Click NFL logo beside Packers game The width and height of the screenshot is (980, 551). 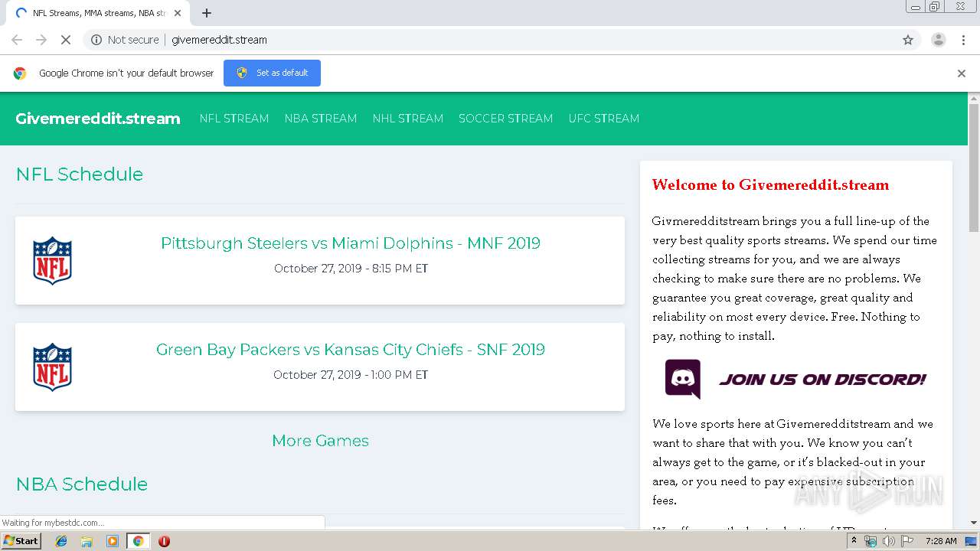tap(52, 367)
